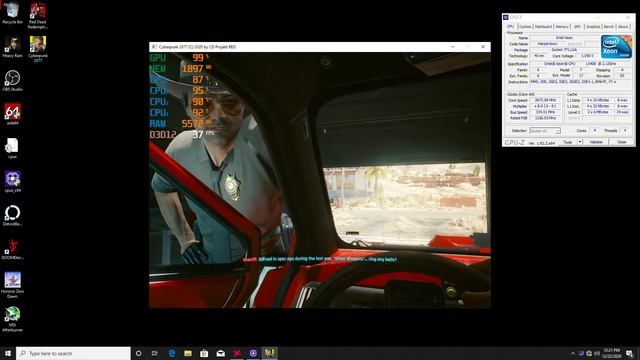Screen dimensions: 640x360
Task: Switch to the About tab in CPU-Z
Action: pos(623,27)
